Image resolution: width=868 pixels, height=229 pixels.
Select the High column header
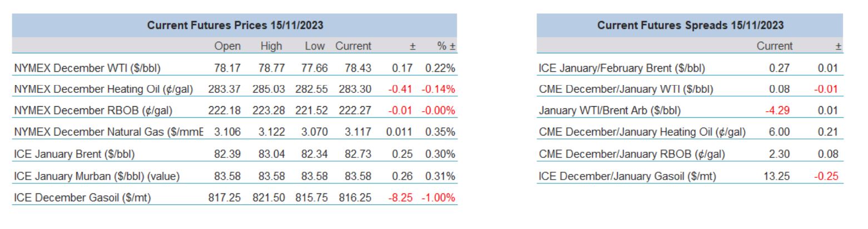(x=271, y=46)
